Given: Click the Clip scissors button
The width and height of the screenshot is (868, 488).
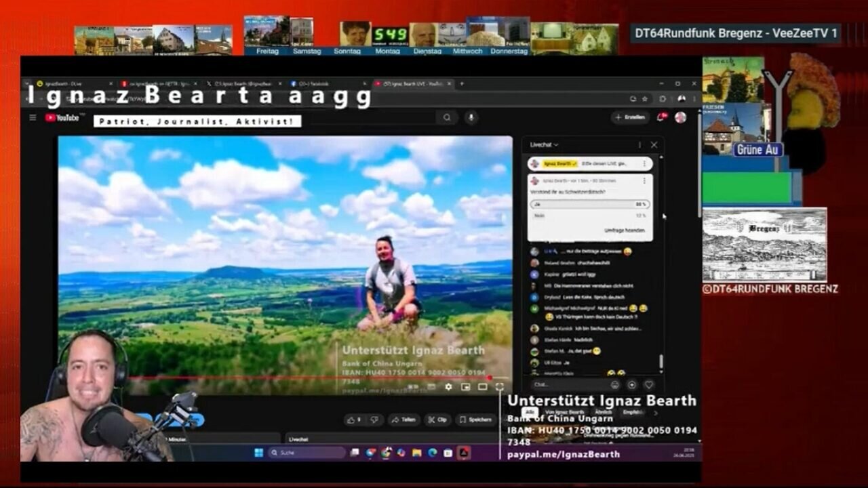Looking at the screenshot, I should pyautogui.click(x=438, y=420).
